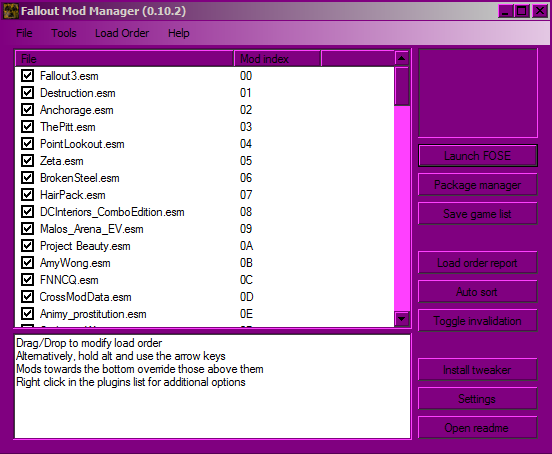The height and width of the screenshot is (454, 552).
Task: Select the PointLookout.esm entry
Action: pos(82,144)
